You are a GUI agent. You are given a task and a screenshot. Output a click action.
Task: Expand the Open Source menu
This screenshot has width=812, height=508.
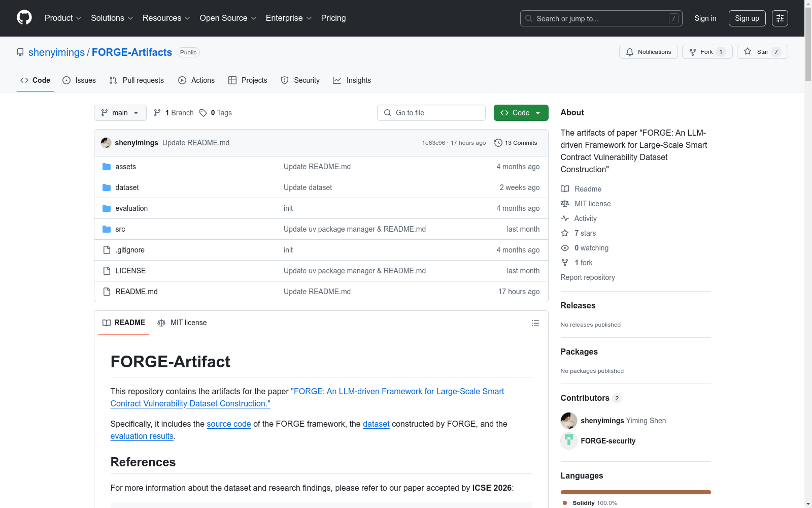click(x=228, y=18)
